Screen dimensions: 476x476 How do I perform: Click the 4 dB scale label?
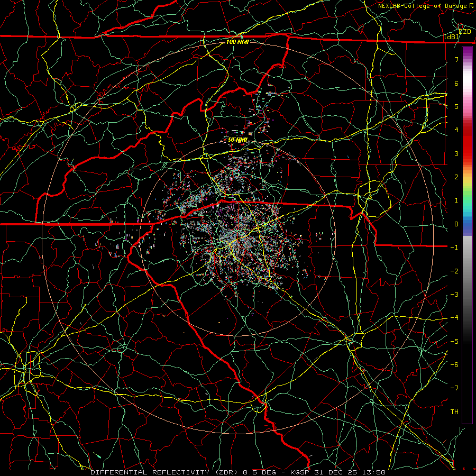tap(456, 130)
